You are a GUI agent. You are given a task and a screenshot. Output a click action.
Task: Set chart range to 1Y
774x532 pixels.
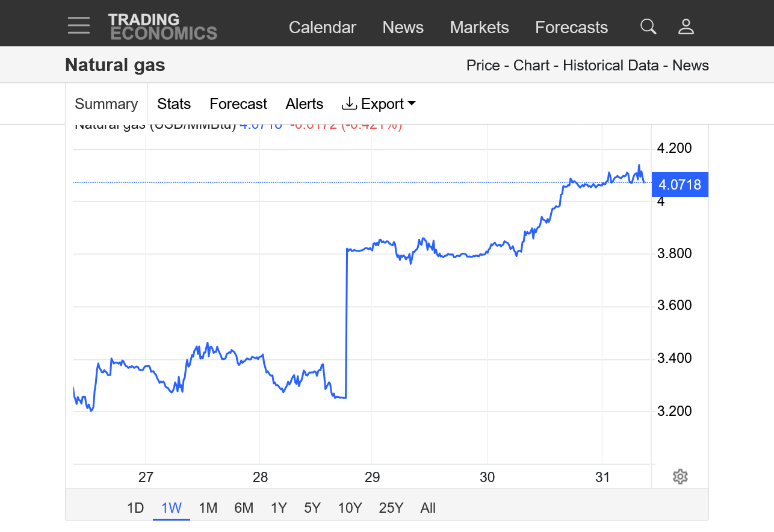click(279, 508)
